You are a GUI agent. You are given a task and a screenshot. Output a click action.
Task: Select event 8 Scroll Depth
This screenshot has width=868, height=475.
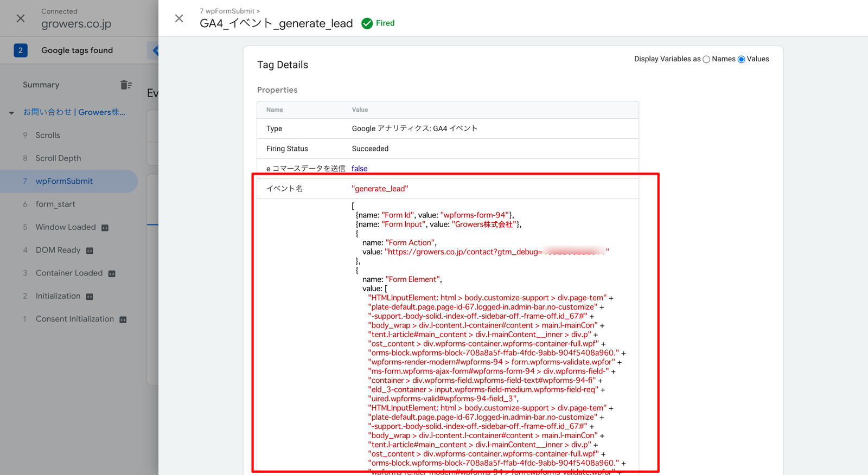click(69, 158)
